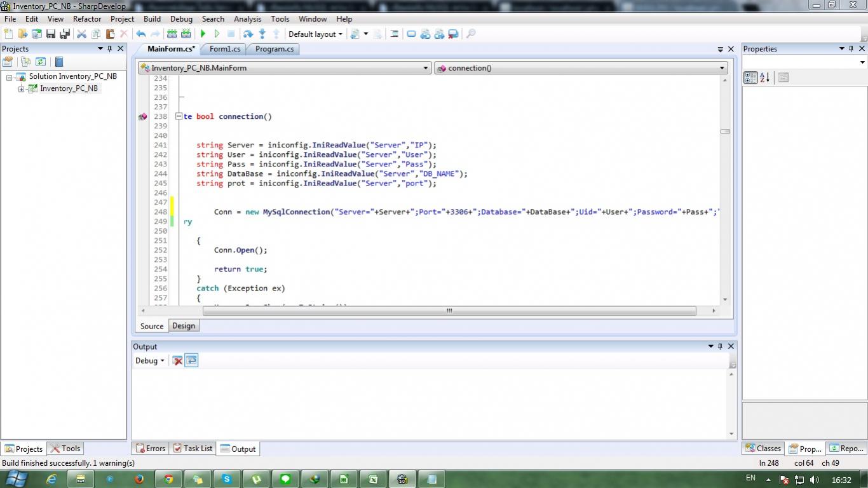Click the magnifier search toolbar icon
Image resolution: width=868 pixels, height=488 pixels.
(471, 34)
